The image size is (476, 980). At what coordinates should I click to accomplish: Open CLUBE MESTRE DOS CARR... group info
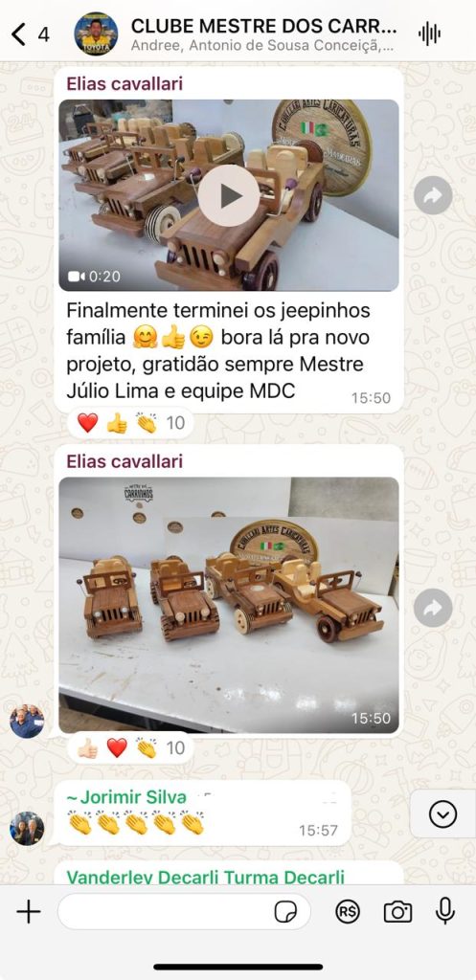(263, 27)
